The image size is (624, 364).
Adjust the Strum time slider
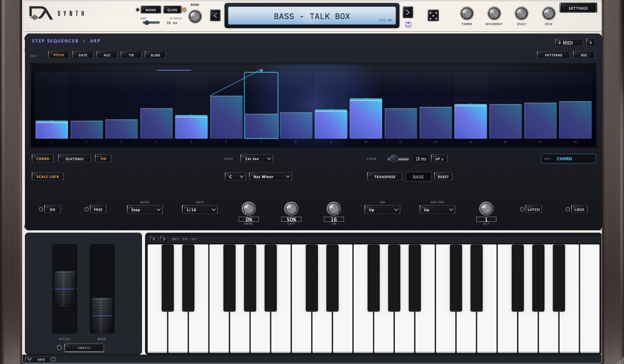coord(398,159)
